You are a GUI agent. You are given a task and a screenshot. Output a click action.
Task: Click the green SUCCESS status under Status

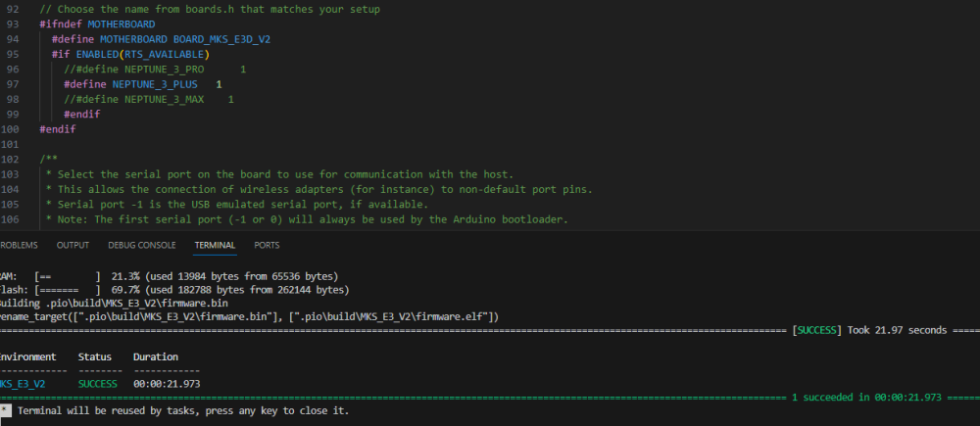tap(97, 384)
